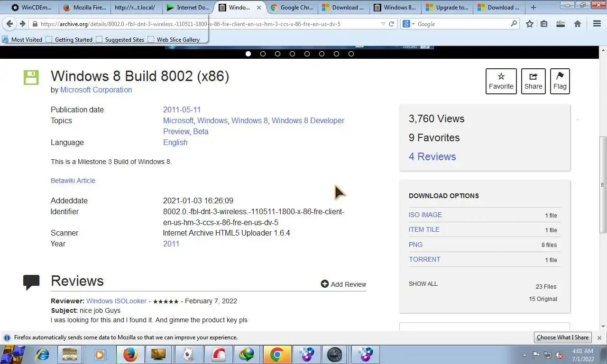Open the Year 2011 link
607x364 pixels.
click(171, 244)
